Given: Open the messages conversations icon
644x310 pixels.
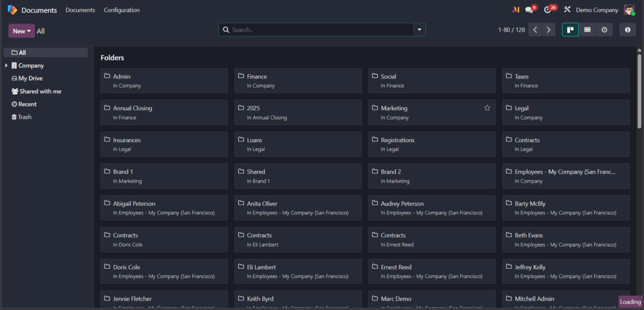Looking at the screenshot, I should click(530, 10).
